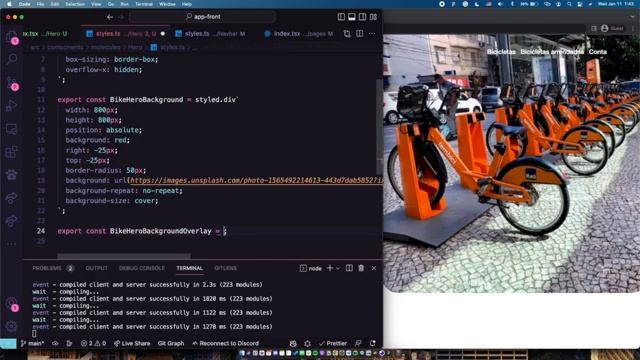The image size is (640, 360).
Task: Open the View menu in menu bar
Action: (96, 4)
